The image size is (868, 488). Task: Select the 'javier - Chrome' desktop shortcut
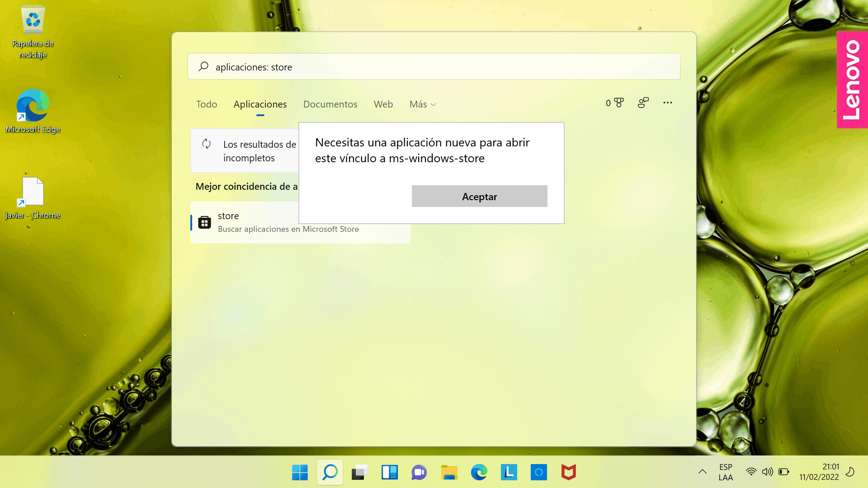tap(33, 198)
